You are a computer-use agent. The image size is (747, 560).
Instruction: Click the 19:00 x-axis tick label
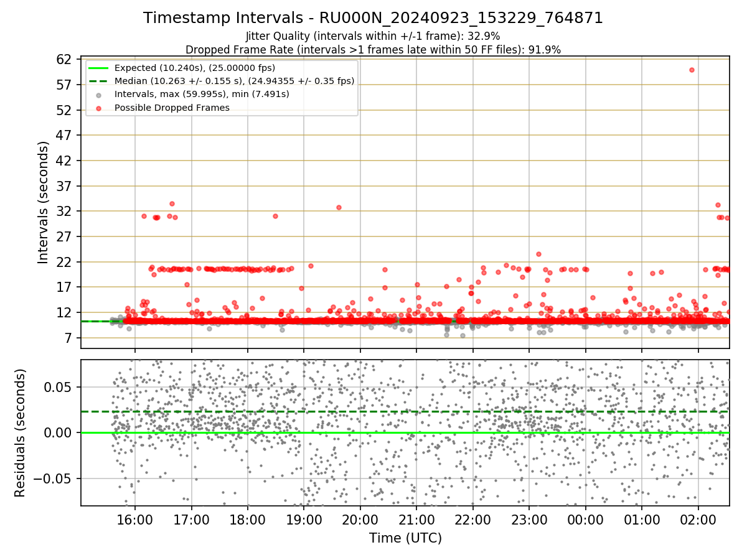coord(304,520)
